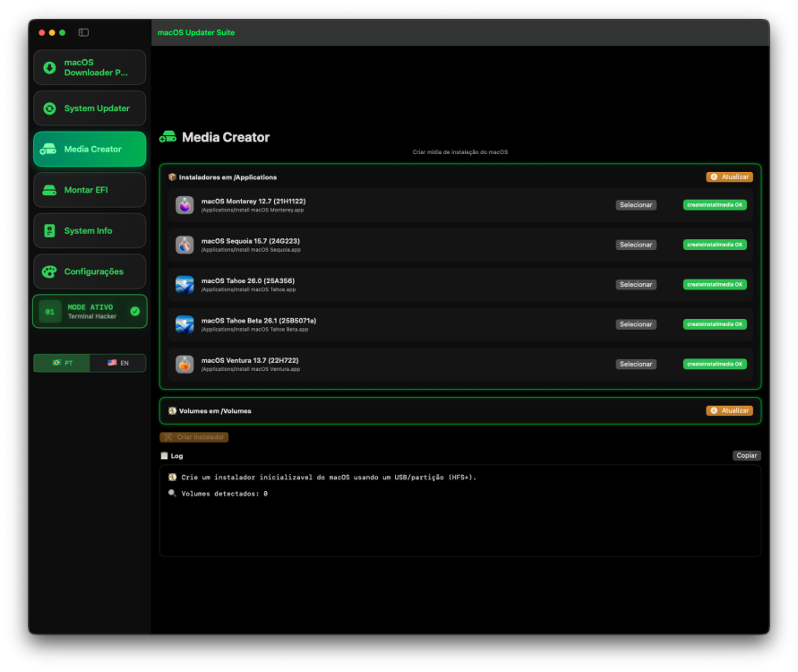Viewport: 798px width, 672px height.
Task: Click the package icon beside Instaladores em /Applications
Action: [x=172, y=177]
